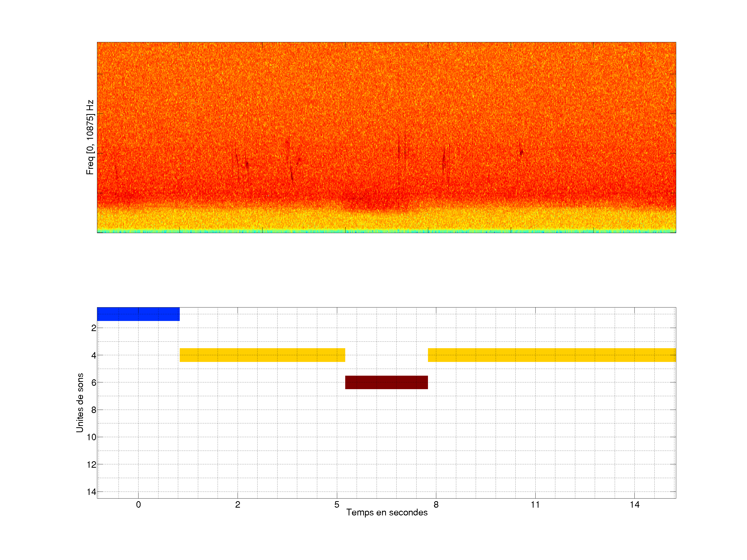This screenshot has width=747, height=560.
Task: Click x-axis tick label 2
Action: [x=237, y=505]
